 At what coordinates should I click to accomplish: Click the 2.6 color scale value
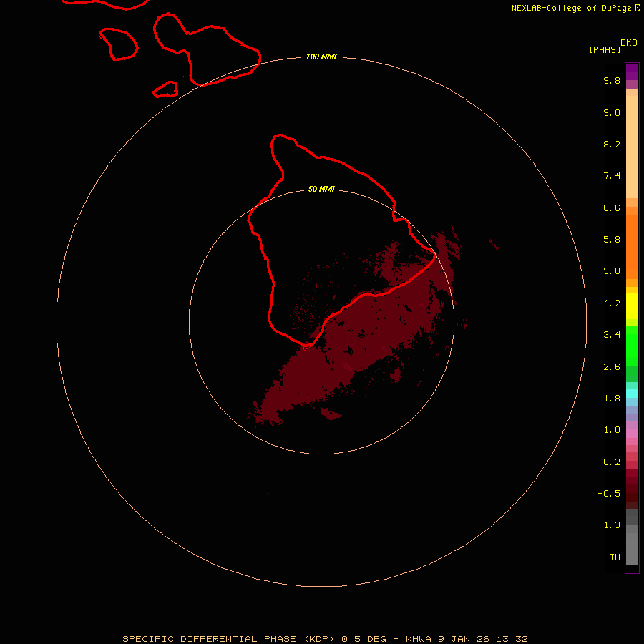coord(612,367)
